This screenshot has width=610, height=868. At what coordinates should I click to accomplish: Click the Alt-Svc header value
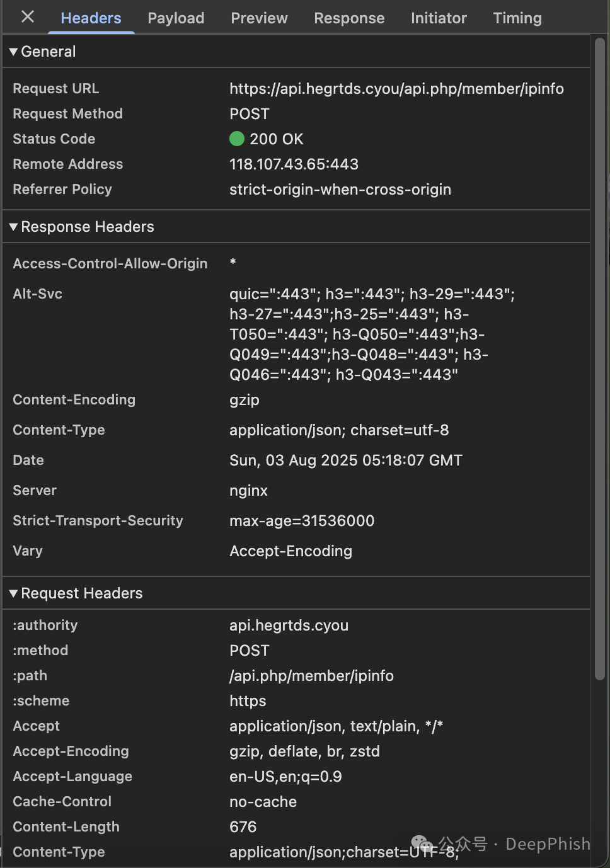(372, 334)
